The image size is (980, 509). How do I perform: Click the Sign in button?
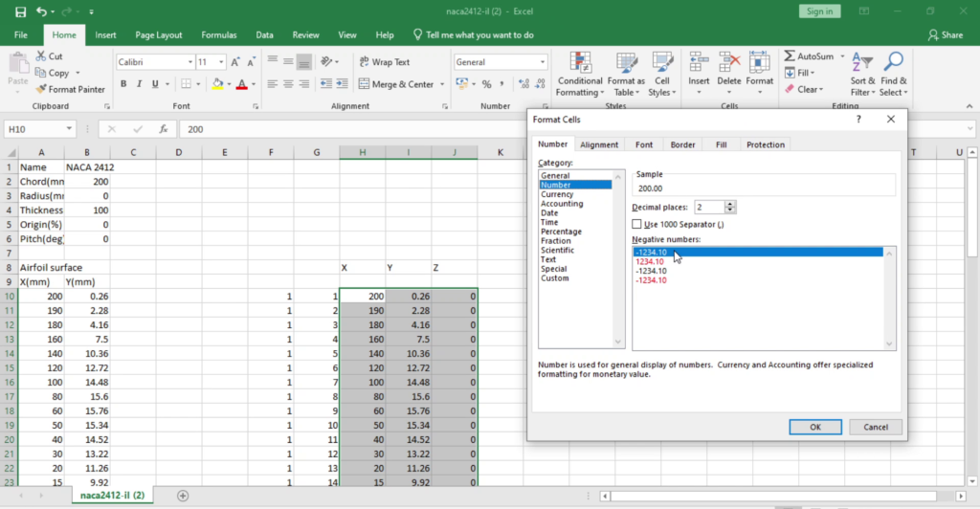(x=819, y=11)
